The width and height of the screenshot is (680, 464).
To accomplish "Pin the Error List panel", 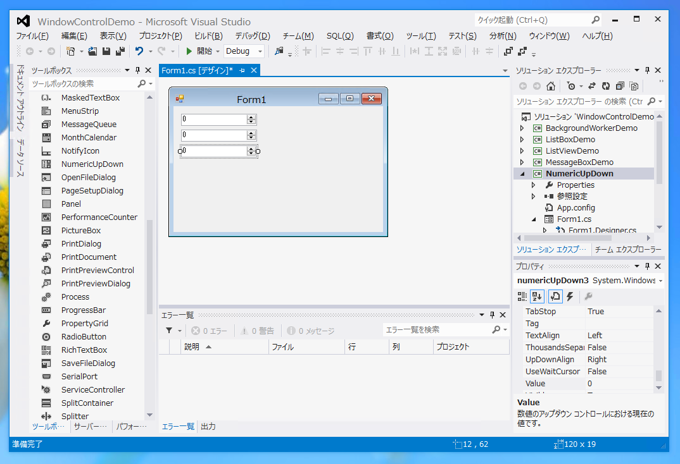I will coord(492,315).
